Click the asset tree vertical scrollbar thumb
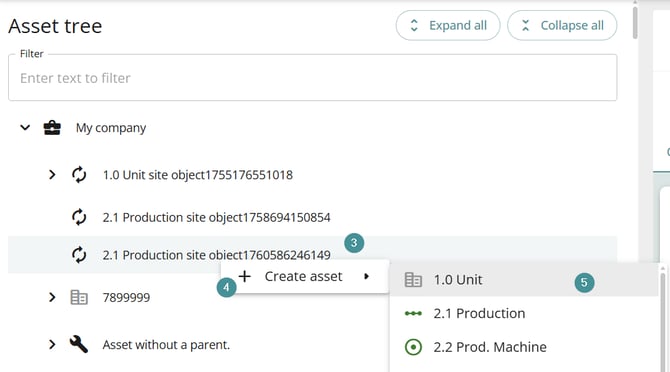Screen dimensions: 670x372 pyautogui.click(x=635, y=22)
